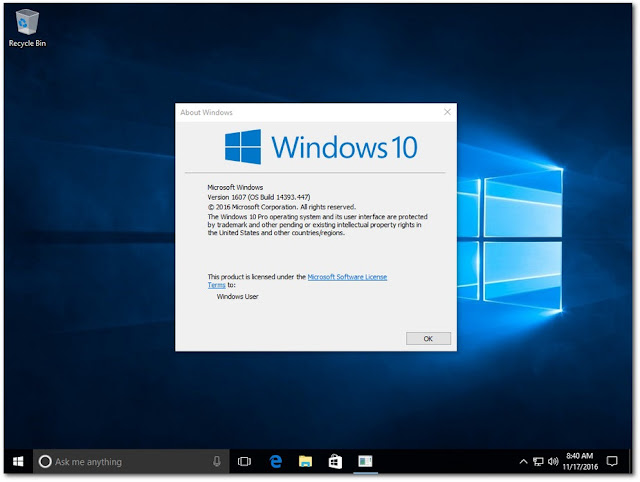
Task: Open the volume control tray icon
Action: click(553, 462)
